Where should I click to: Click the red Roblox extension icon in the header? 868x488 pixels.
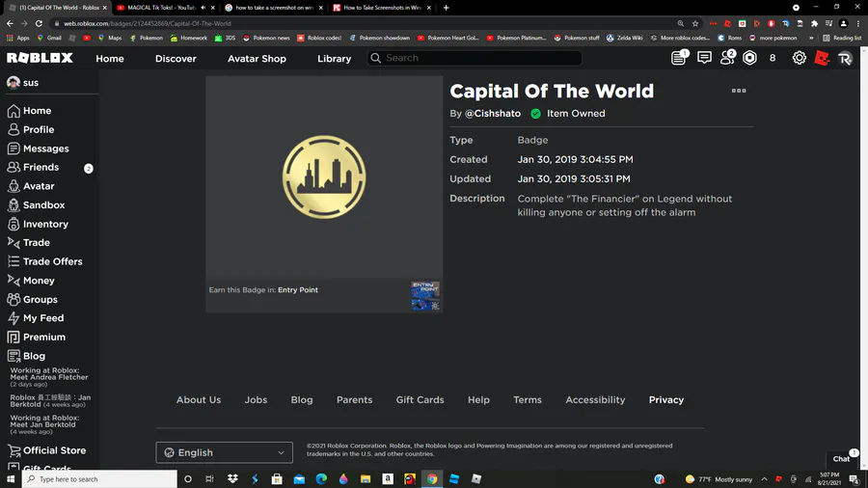(x=822, y=58)
